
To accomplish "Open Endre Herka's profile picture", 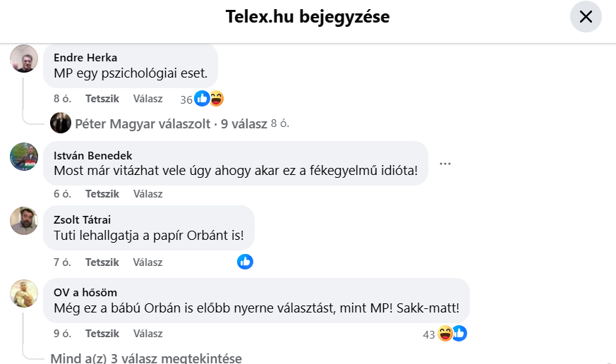I will [x=24, y=59].
